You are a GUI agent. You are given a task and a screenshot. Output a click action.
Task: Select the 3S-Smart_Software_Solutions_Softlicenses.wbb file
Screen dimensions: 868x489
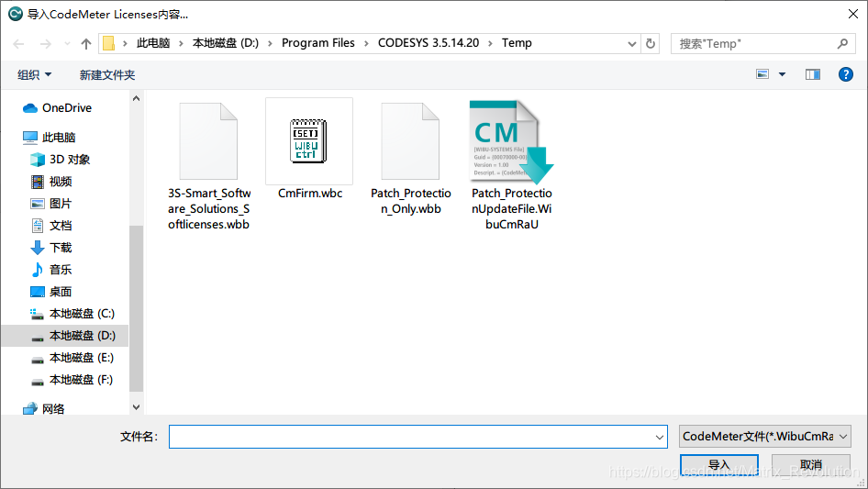209,141
